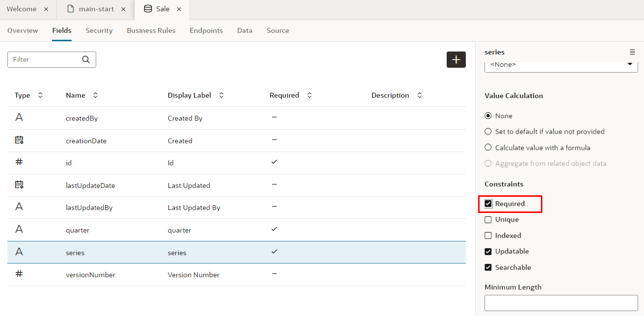This screenshot has width=644, height=316.
Task: Enable the Unique constraint checkbox
Action: point(488,220)
